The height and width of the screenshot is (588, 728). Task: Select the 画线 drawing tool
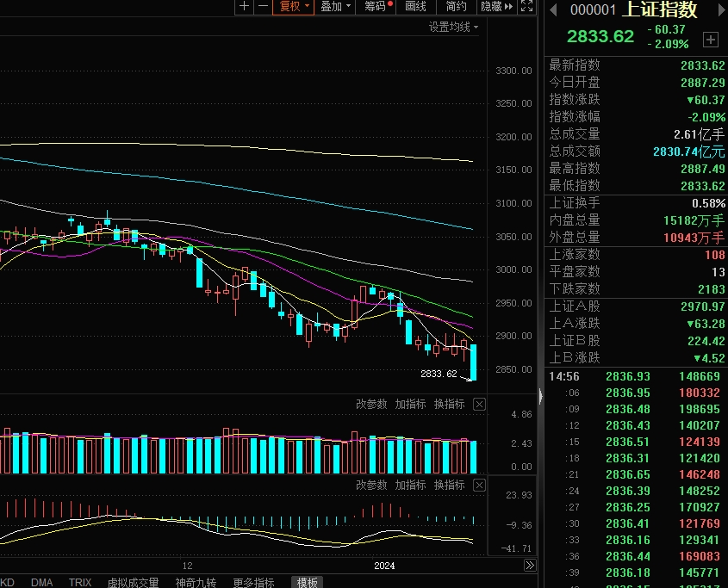pyautogui.click(x=415, y=7)
